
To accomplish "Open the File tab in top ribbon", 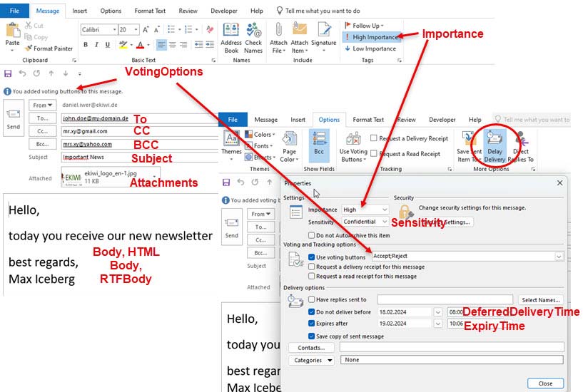I will point(14,11).
